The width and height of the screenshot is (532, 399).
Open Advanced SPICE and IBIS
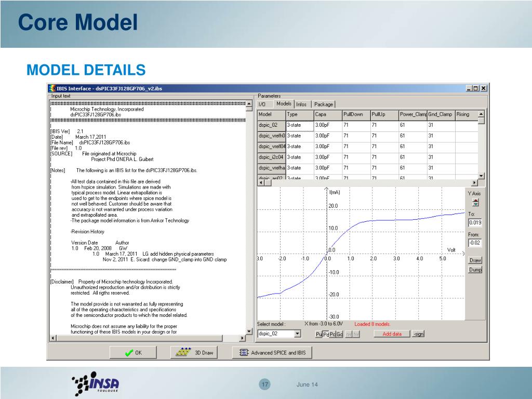coord(272,353)
